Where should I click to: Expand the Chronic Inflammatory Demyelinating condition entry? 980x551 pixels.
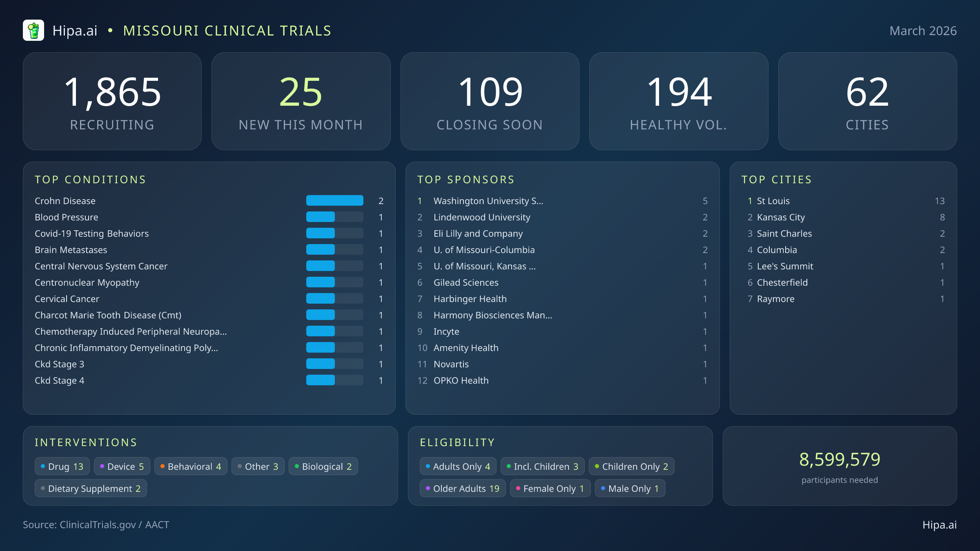[127, 348]
